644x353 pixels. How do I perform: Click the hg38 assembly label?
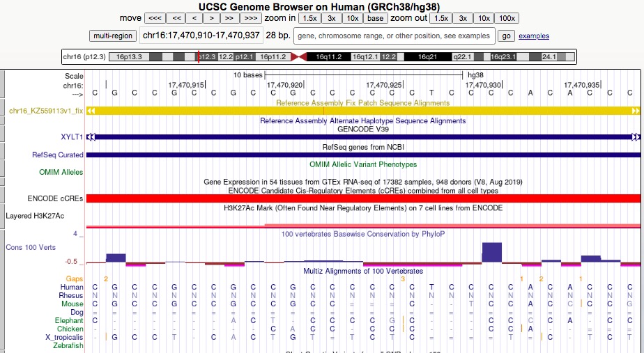tap(475, 75)
